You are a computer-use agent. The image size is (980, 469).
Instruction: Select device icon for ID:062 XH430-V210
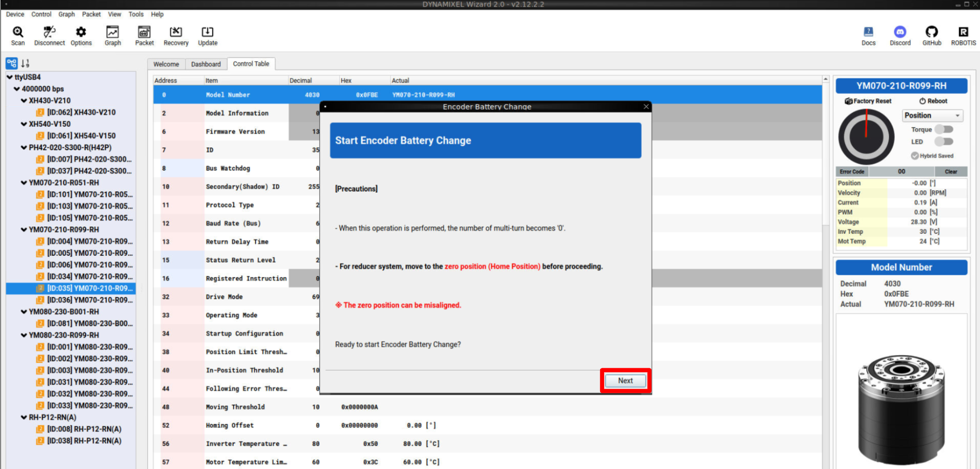(x=40, y=112)
